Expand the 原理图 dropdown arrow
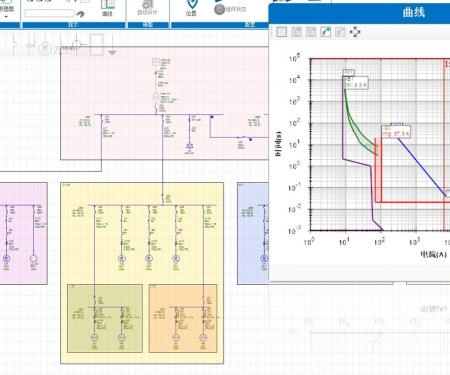This screenshot has width=450, height=375. [x=6, y=17]
